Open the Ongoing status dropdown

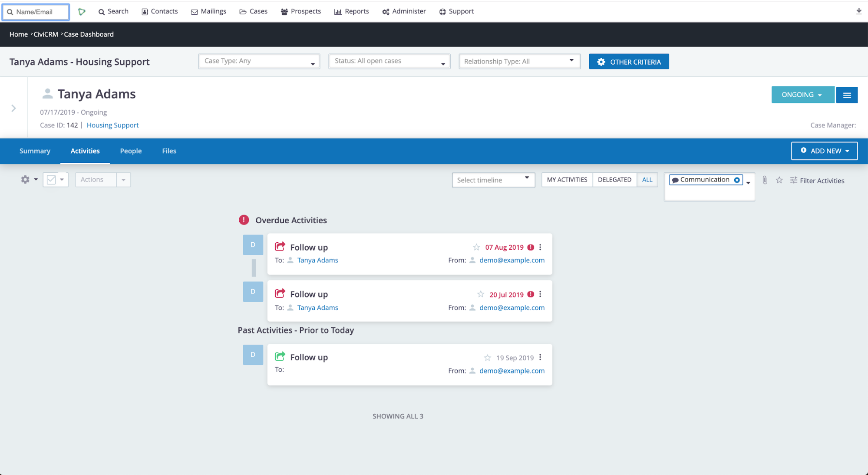802,95
